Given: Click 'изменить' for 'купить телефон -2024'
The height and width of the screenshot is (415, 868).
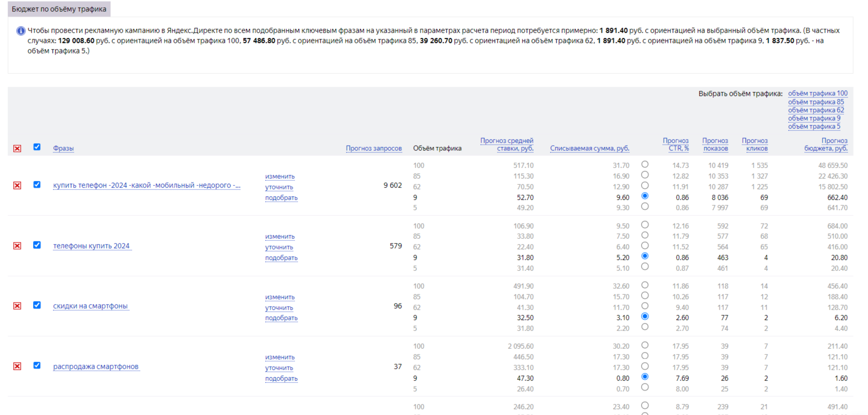Looking at the screenshot, I should tap(280, 177).
